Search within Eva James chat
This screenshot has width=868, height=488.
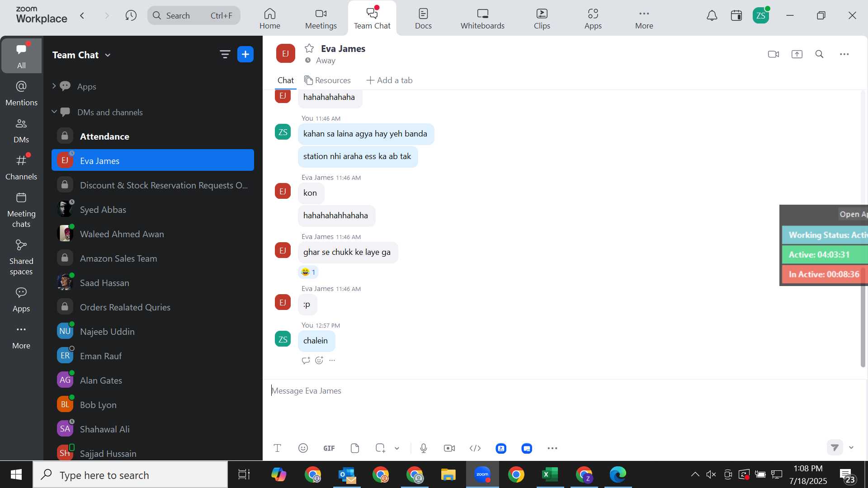820,54
